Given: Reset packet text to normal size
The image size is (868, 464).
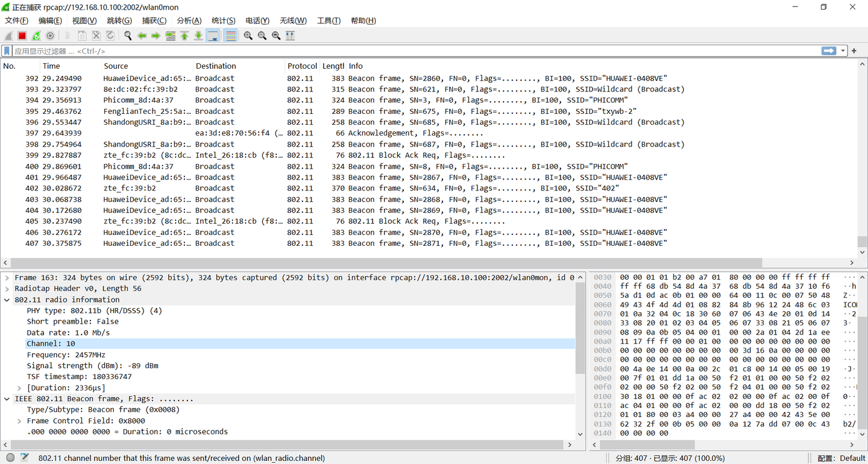Looking at the screenshot, I should coord(276,36).
